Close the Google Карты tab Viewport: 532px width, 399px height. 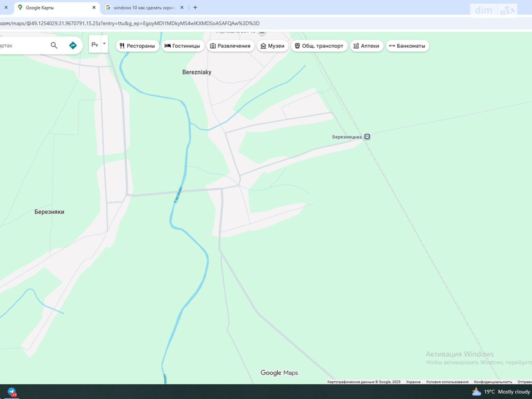(x=94, y=7)
